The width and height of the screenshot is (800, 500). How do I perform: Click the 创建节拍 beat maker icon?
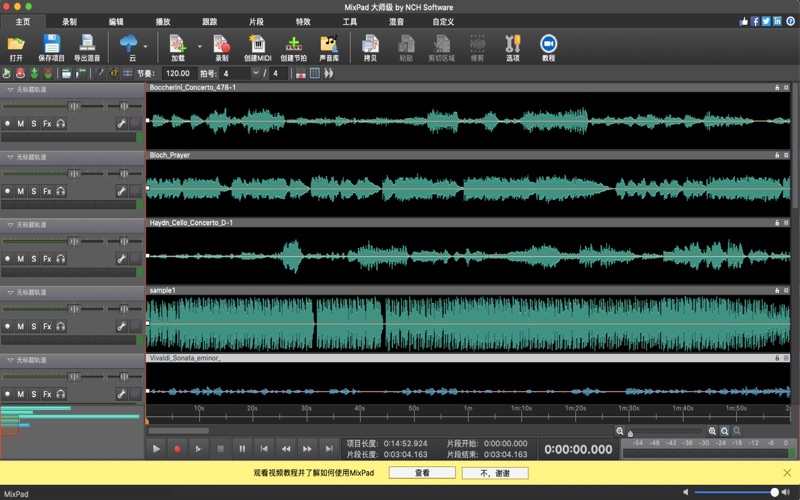pos(294,44)
